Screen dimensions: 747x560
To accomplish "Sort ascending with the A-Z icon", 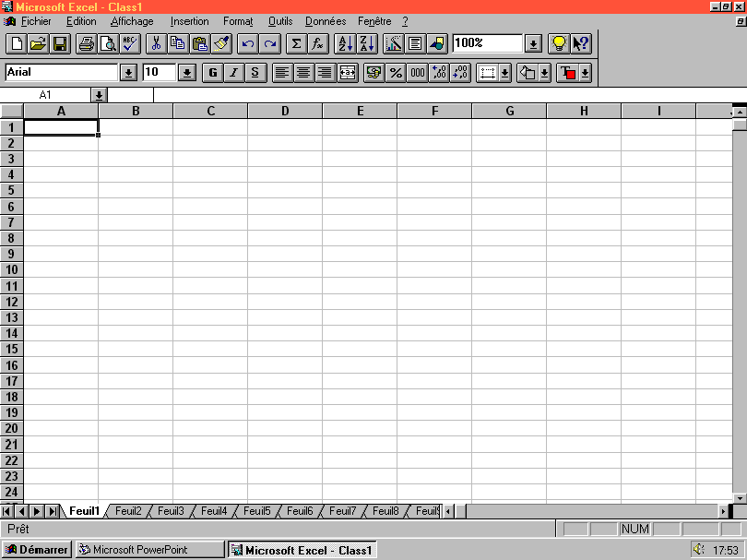I will [x=345, y=44].
